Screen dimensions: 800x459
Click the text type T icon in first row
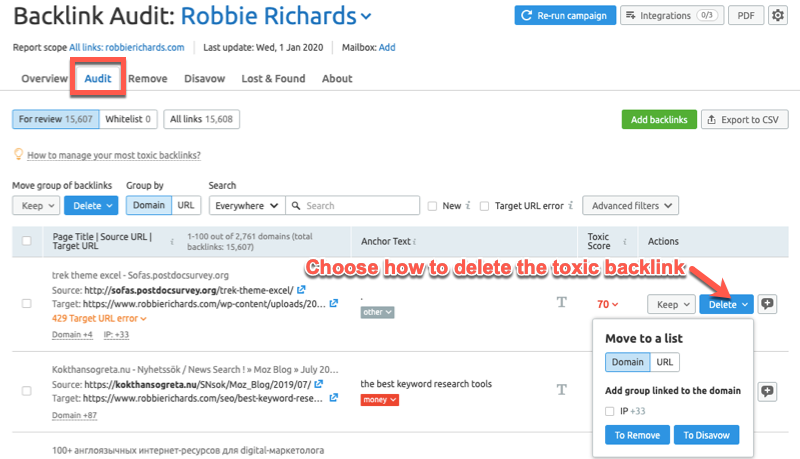click(562, 303)
